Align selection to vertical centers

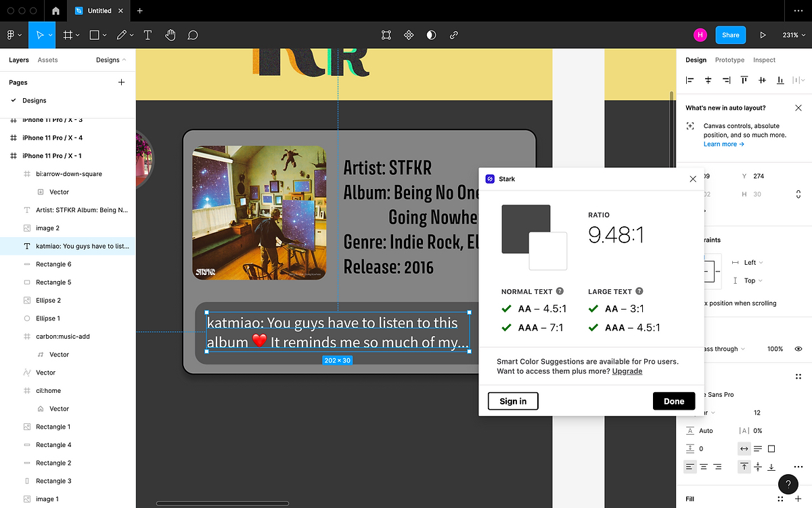(763, 80)
